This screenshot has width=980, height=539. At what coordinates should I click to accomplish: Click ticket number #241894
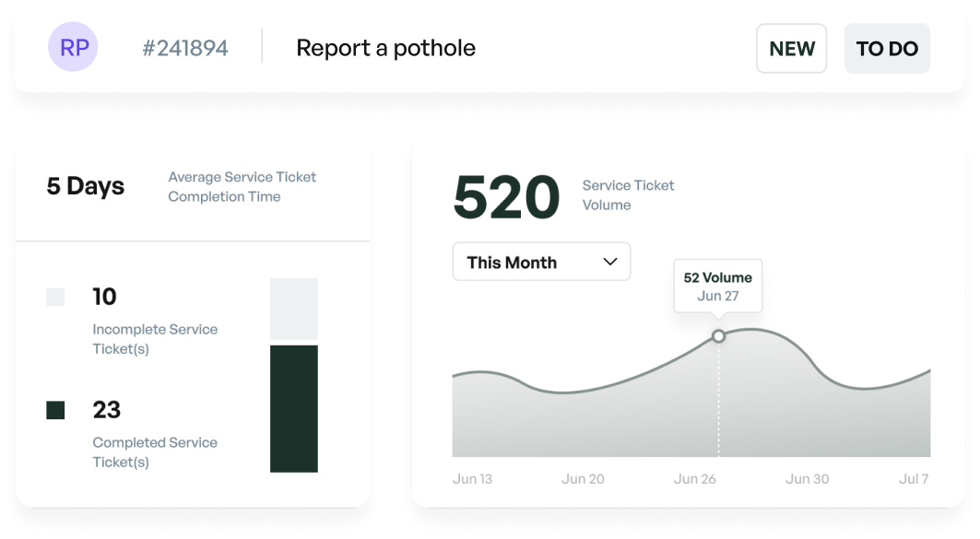185,48
